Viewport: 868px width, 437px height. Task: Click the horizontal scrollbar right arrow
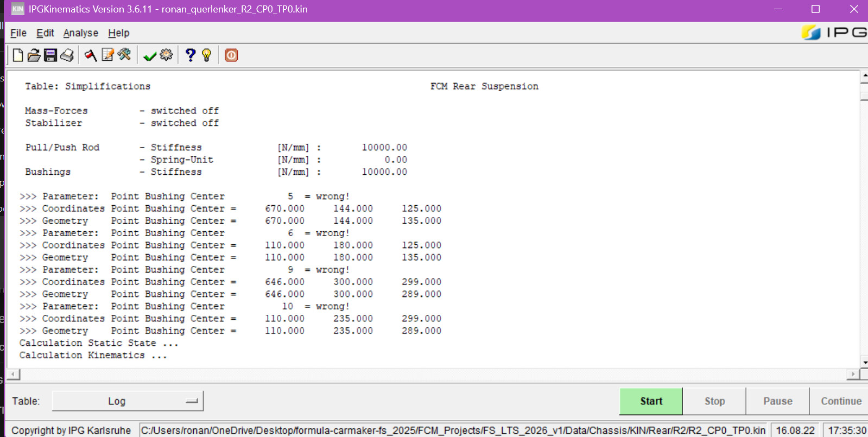pos(853,374)
